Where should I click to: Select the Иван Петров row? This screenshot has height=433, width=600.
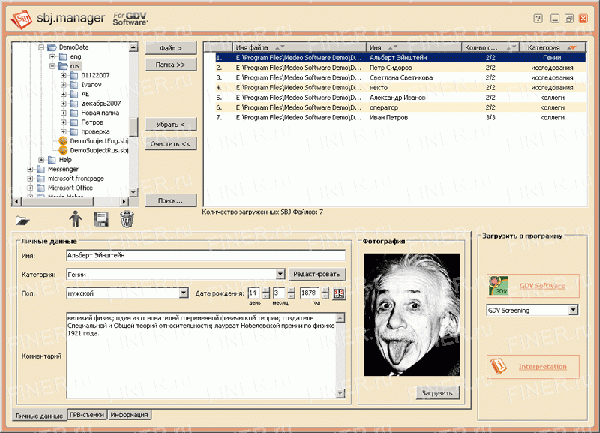401,117
